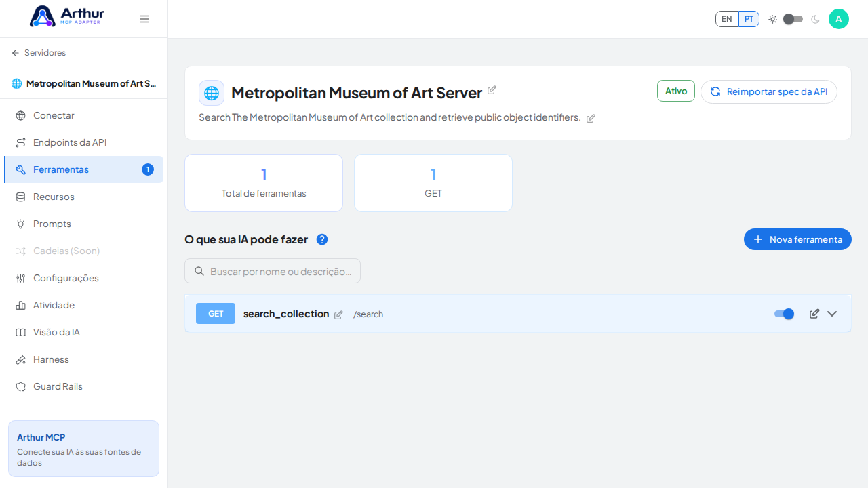Rename search_collection with the small pencil icon
868x488 pixels.
(x=338, y=314)
